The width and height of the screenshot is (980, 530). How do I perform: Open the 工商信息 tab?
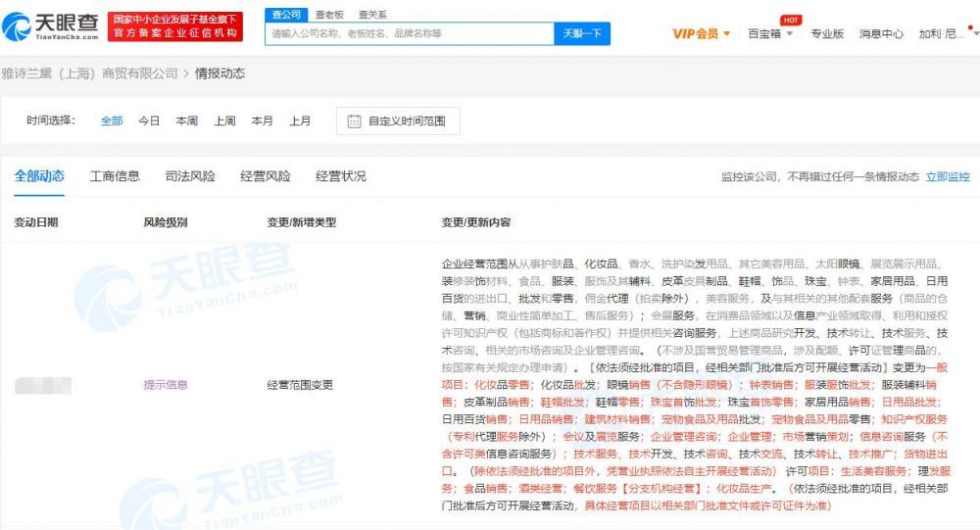(115, 176)
